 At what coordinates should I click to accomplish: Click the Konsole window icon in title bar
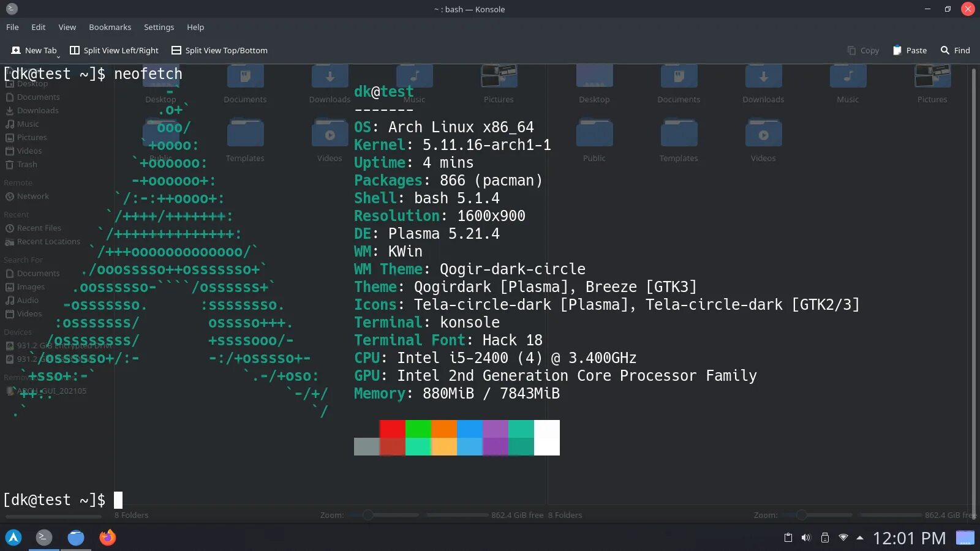click(12, 9)
